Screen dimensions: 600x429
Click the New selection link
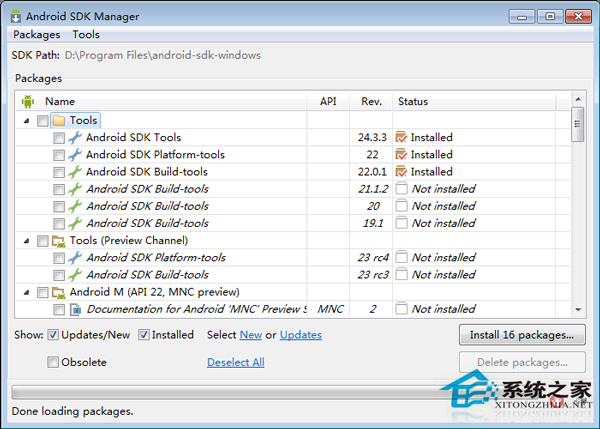click(251, 335)
